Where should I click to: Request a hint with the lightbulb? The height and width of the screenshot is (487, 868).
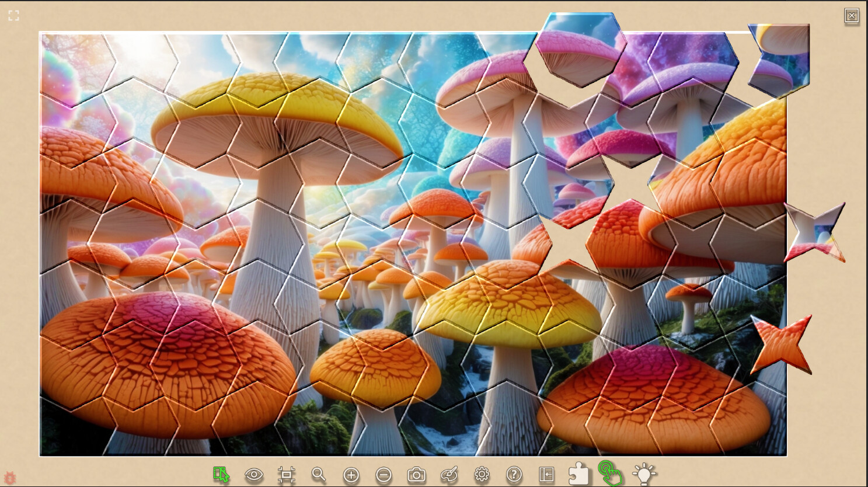(643, 475)
